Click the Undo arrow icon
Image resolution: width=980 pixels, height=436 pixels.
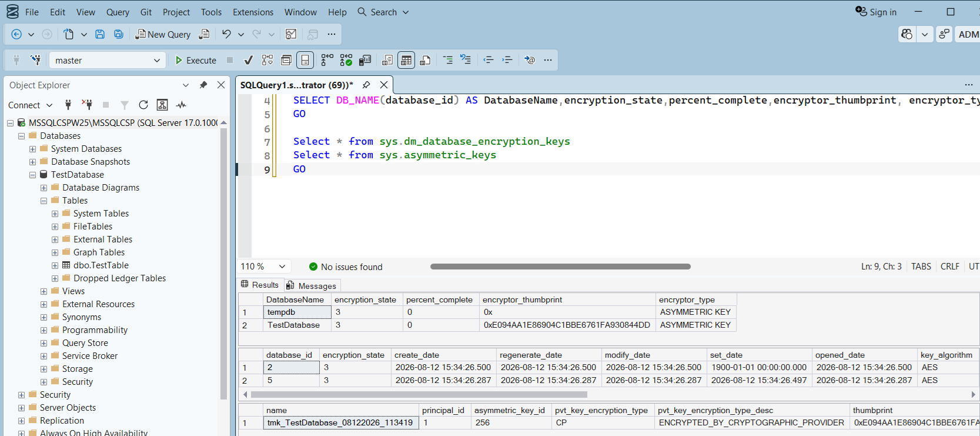(x=226, y=34)
